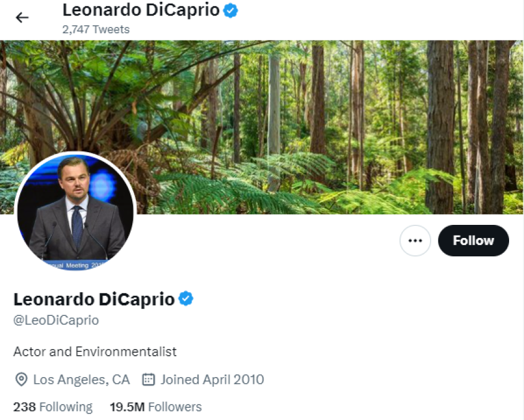Screen dimensions: 524x420
Task: Click the Joined April 2010 text
Action: coord(212,380)
